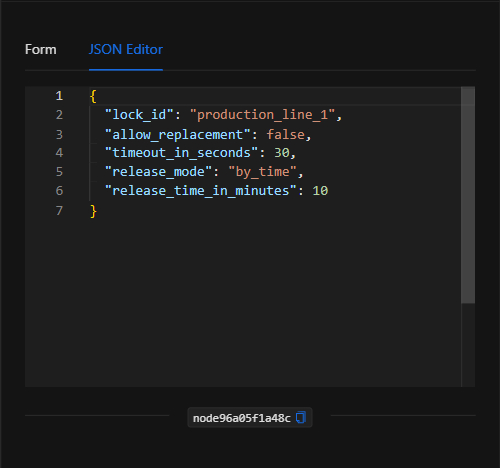Click the "lock_id" key in the editor
The image size is (500, 468).
139,115
